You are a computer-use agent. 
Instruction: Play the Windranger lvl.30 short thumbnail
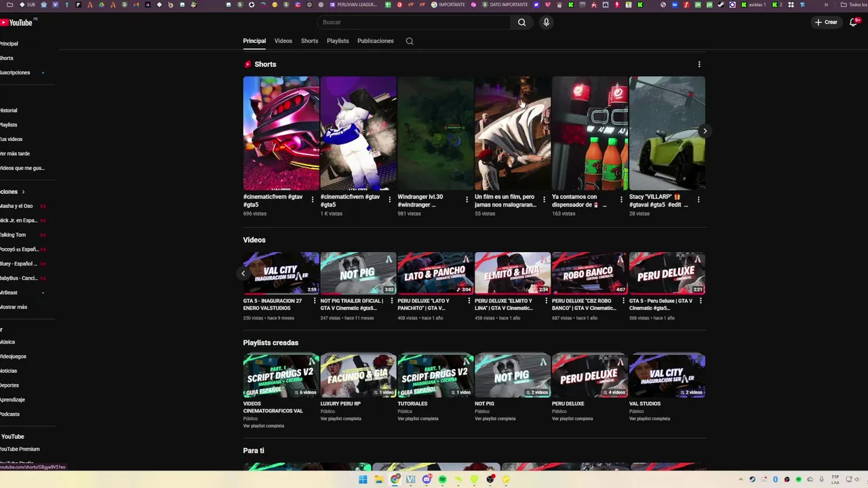(435, 133)
